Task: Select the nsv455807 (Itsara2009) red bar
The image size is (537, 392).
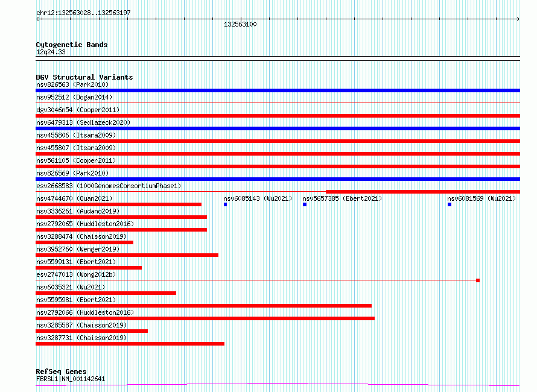Action: point(278,154)
